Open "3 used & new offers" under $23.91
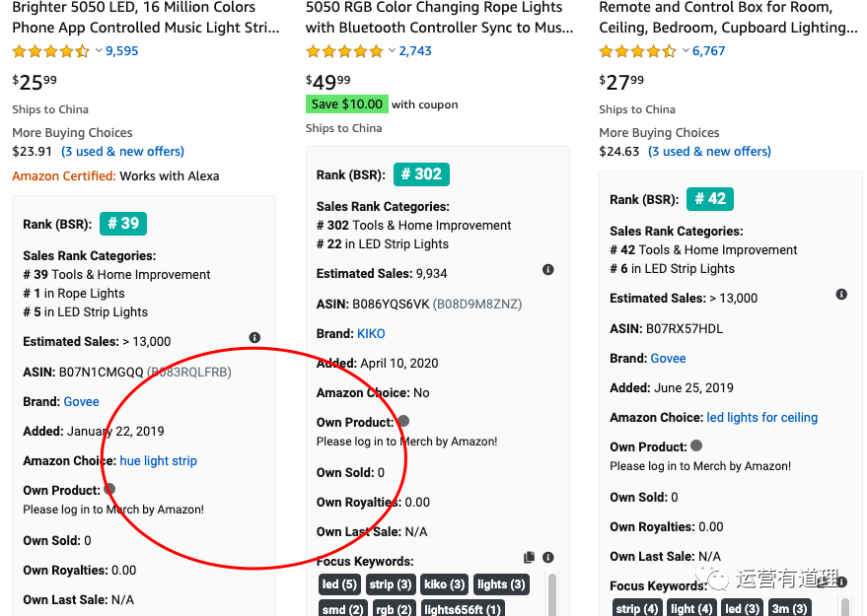This screenshot has width=867, height=616. (122, 151)
